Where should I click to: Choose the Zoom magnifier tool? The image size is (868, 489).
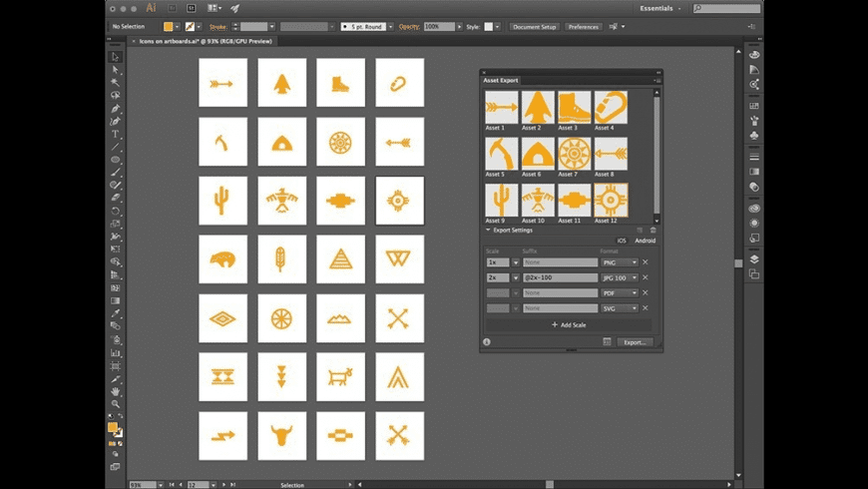(x=116, y=404)
